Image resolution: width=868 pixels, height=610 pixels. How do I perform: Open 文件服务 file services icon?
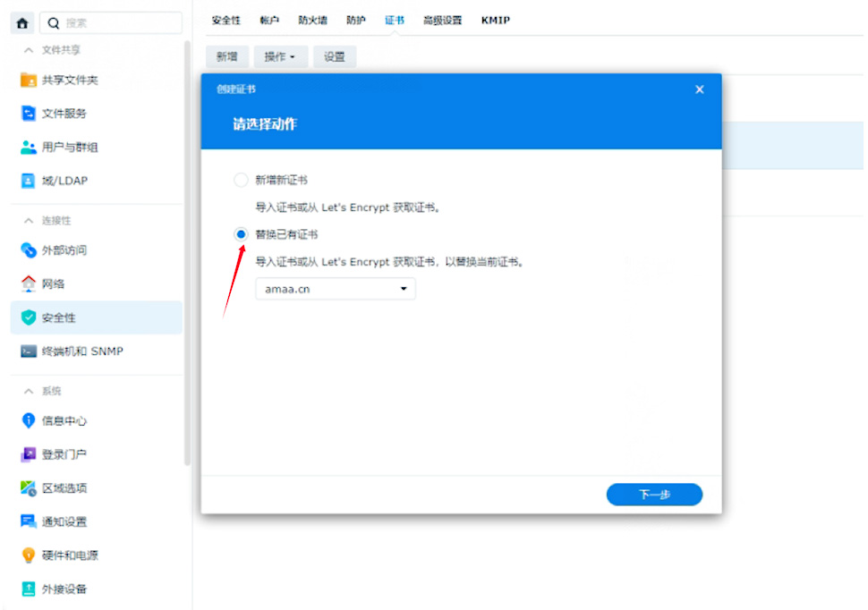(x=29, y=114)
